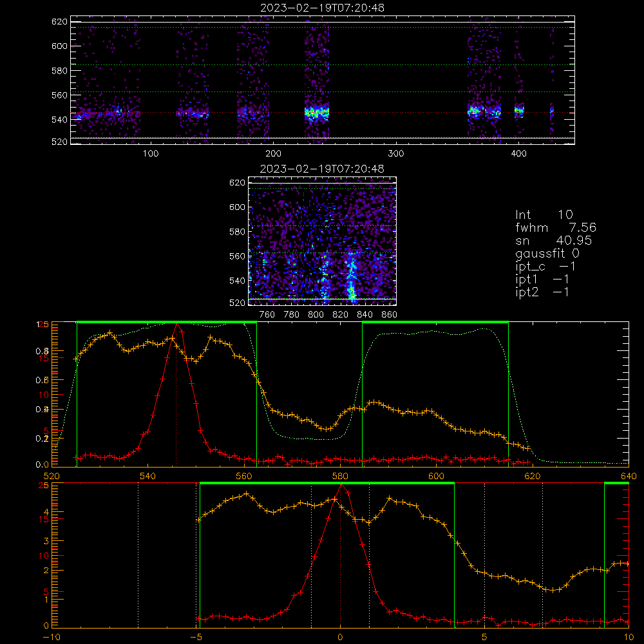The height and width of the screenshot is (644, 644).
Task: Click the thick green bar spanning 525–562 in the profile plot
Action: point(167,322)
